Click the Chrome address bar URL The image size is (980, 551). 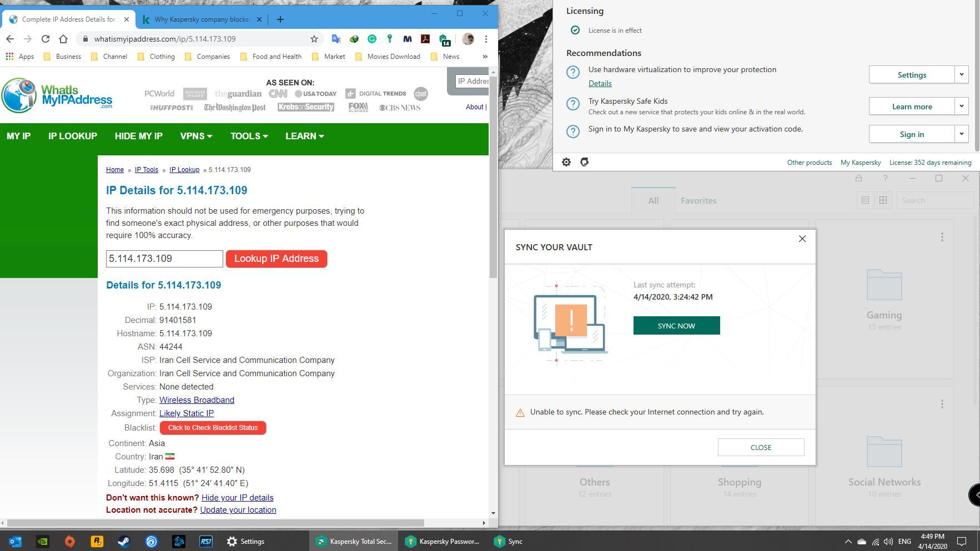165,39
